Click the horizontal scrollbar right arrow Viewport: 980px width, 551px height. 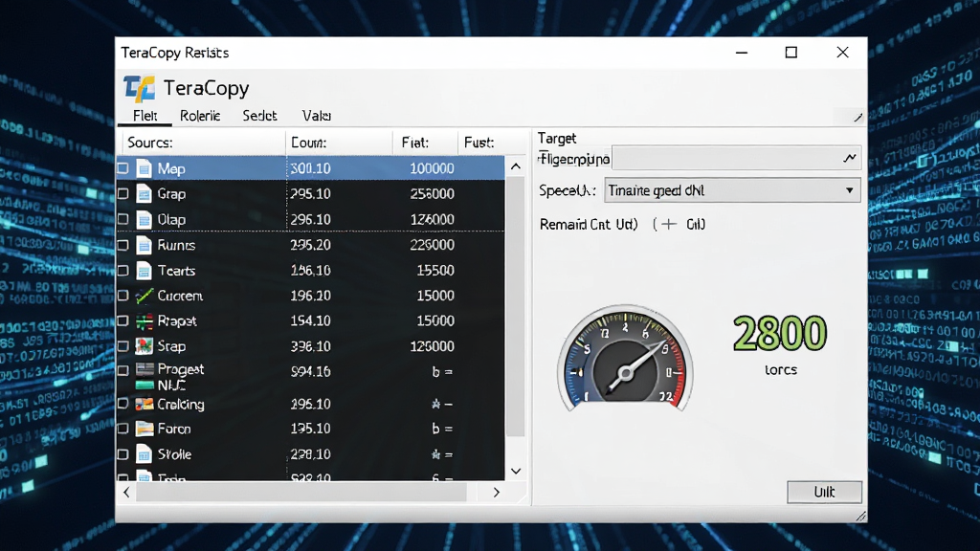point(497,493)
